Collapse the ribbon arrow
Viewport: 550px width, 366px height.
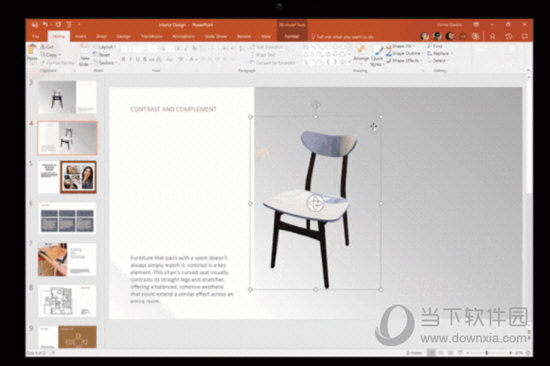tap(528, 71)
